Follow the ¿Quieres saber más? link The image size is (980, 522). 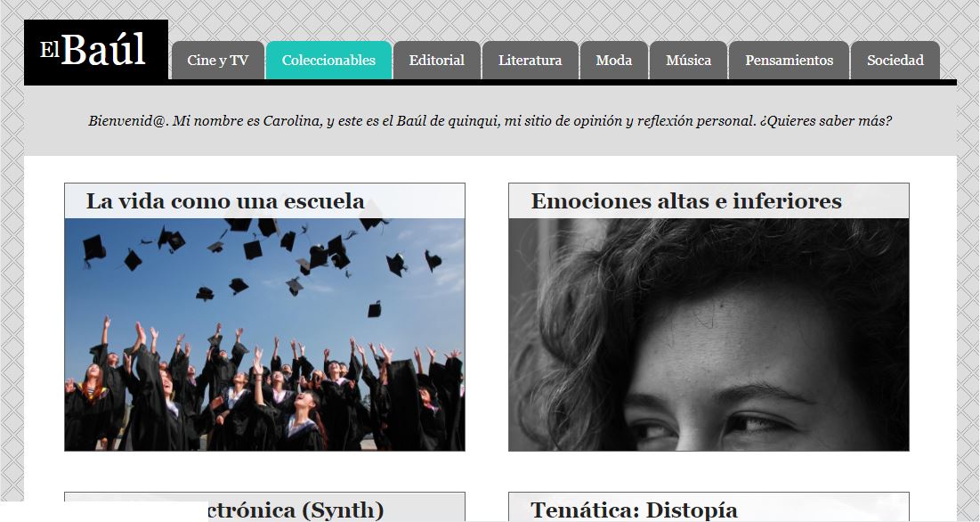(x=826, y=121)
